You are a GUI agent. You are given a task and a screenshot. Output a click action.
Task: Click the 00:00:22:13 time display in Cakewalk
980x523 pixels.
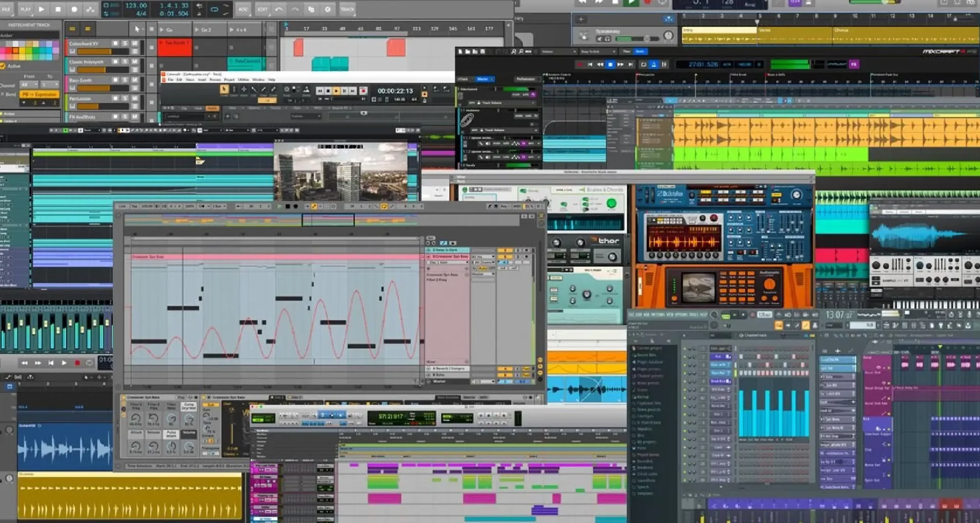(396, 91)
